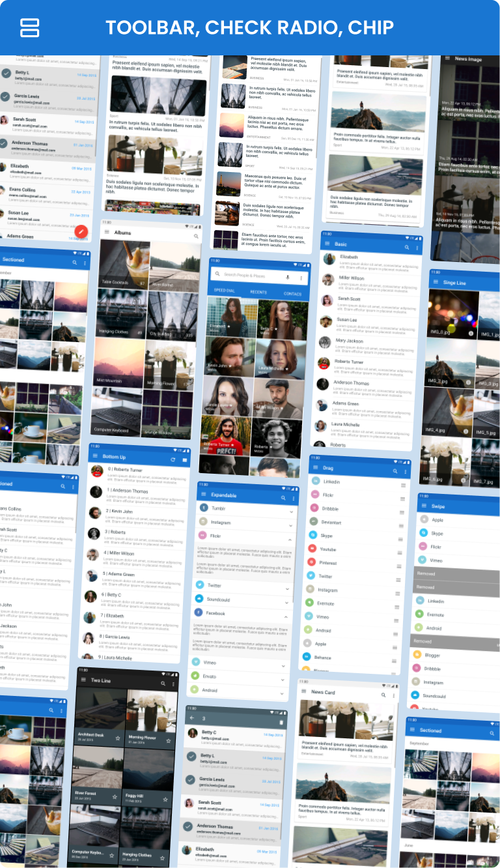Click the back arrow in the selection toolbar

[192, 719]
